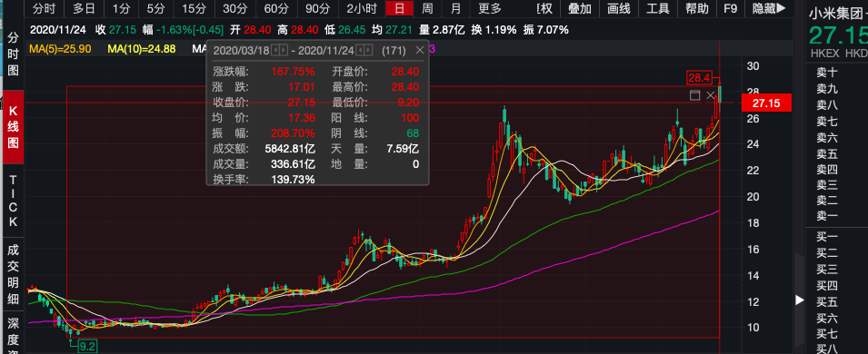Image resolution: width=868 pixels, height=354 pixels.
Task: Open the 工具 tools menu
Action: click(658, 8)
